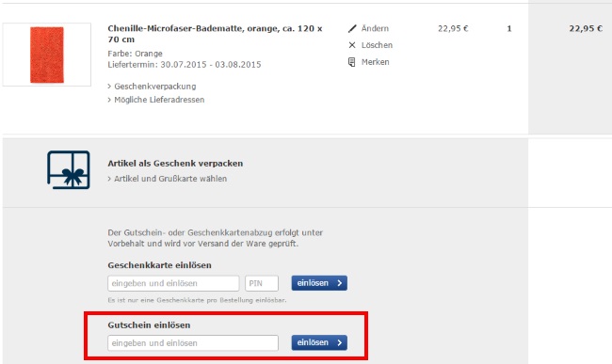Click the unit price 22,95 €
This screenshot has width=612, height=364.
click(x=453, y=28)
